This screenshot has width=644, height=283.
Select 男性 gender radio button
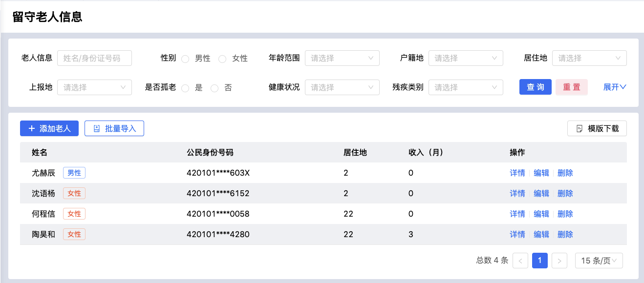click(x=185, y=59)
